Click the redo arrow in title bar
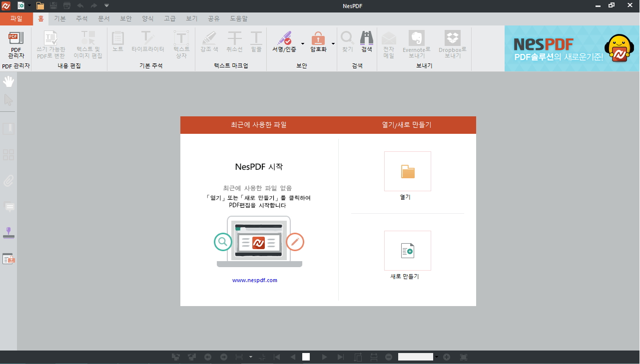The width and height of the screenshot is (640, 364). (x=94, y=5)
